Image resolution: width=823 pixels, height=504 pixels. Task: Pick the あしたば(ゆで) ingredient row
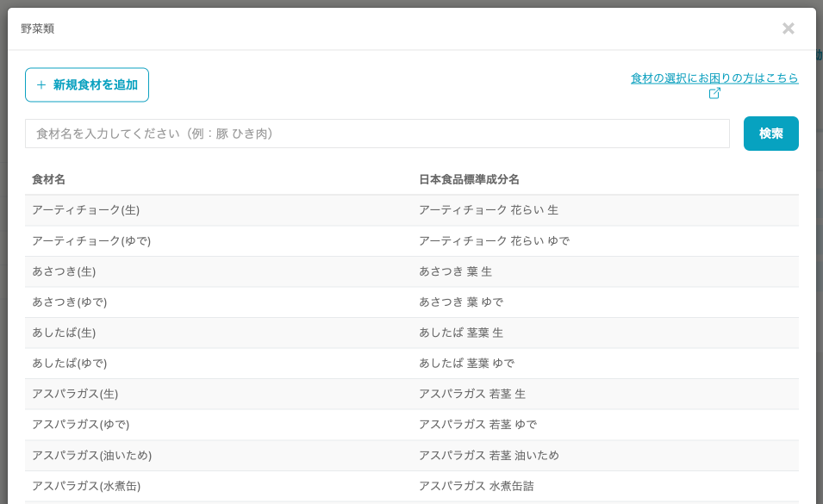[x=70, y=364]
